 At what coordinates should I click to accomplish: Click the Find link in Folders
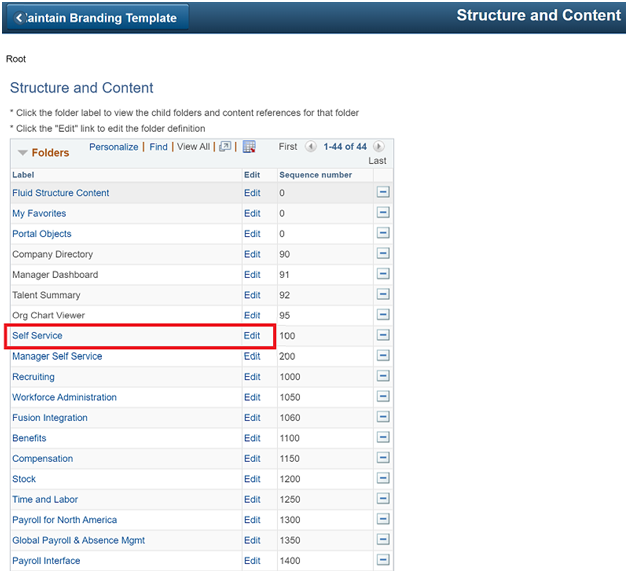click(159, 147)
